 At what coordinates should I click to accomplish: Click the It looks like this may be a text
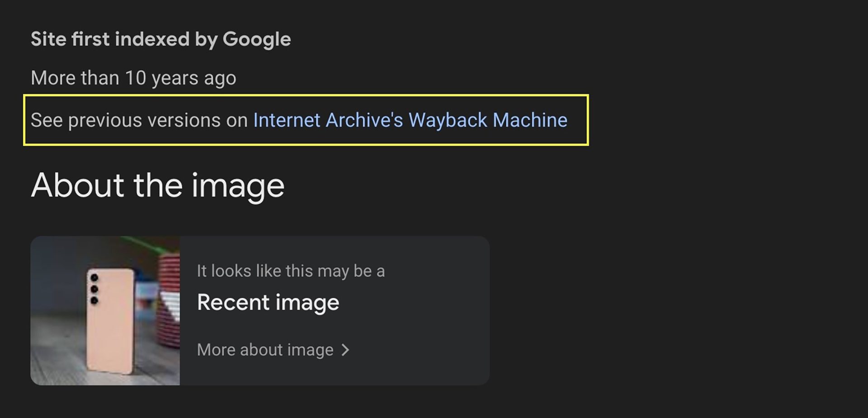pos(291,271)
